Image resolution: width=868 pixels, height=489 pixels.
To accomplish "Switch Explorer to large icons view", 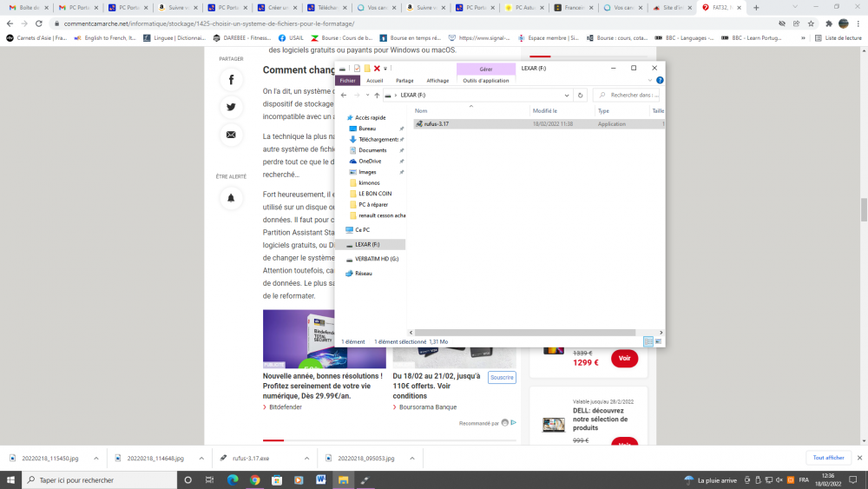I will (x=658, y=341).
